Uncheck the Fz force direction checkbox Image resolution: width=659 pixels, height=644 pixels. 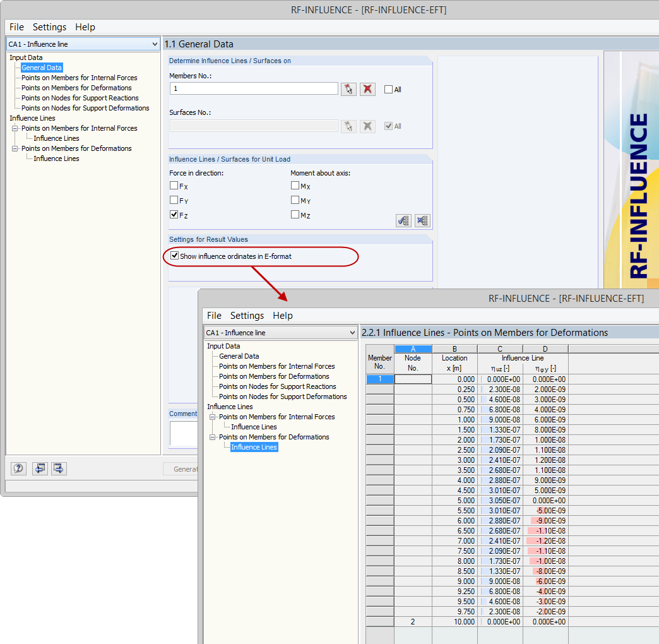point(174,215)
